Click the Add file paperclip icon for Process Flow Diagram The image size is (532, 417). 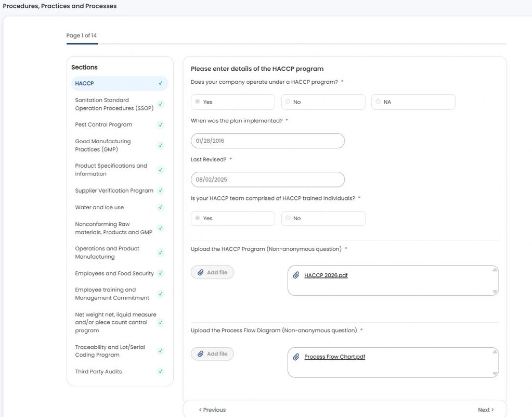(202, 353)
